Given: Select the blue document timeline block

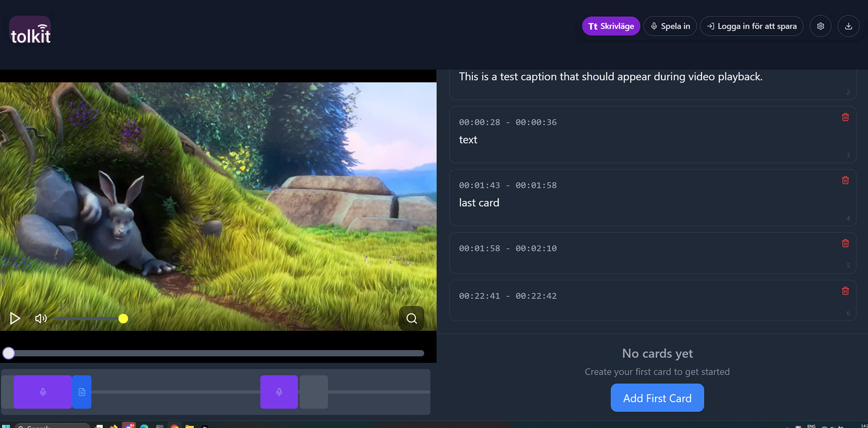Looking at the screenshot, I should click(82, 392).
